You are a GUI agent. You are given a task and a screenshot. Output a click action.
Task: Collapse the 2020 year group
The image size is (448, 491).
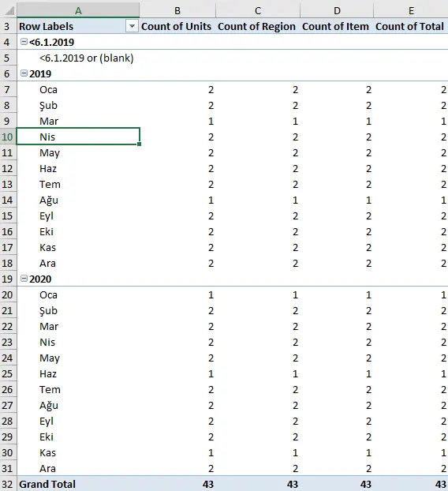coord(24,279)
